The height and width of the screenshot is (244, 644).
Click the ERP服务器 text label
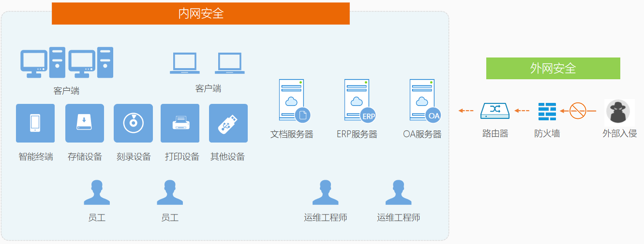[x=357, y=134]
